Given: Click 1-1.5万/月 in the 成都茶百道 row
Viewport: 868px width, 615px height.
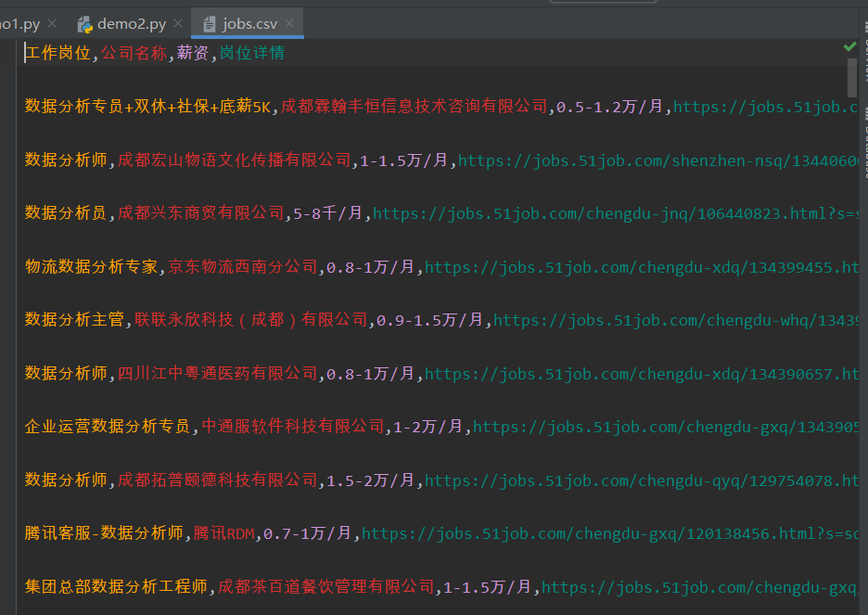Looking at the screenshot, I should point(488,587).
